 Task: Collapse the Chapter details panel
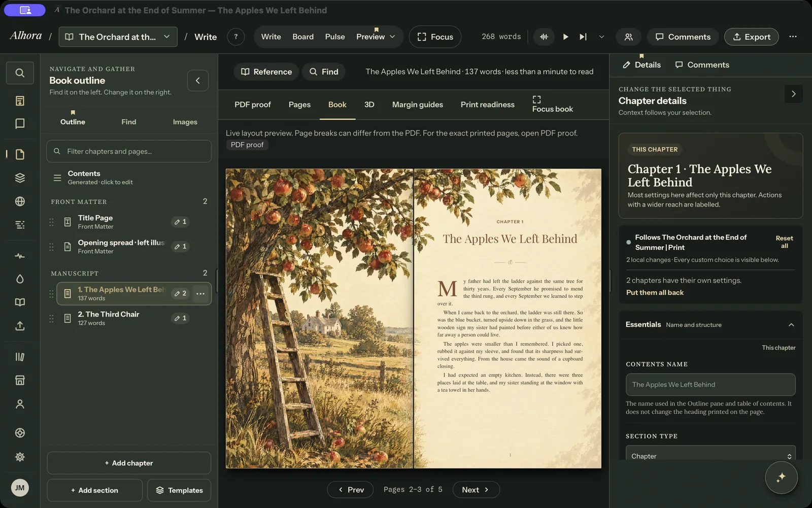point(794,94)
